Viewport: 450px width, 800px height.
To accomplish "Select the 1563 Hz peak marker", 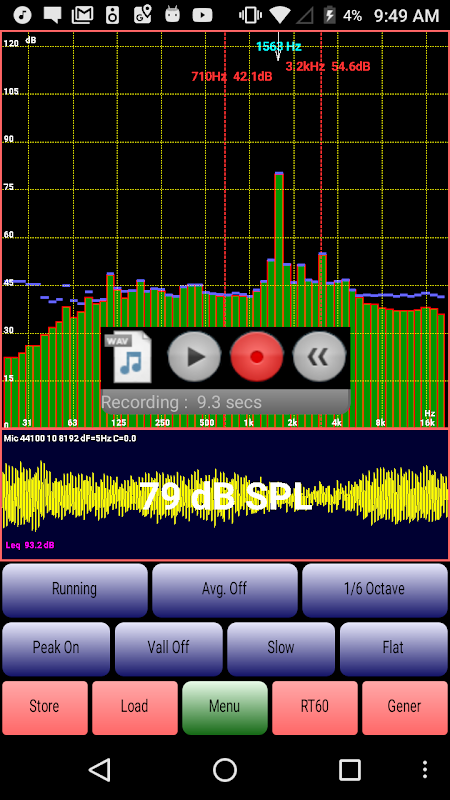I will (279, 47).
